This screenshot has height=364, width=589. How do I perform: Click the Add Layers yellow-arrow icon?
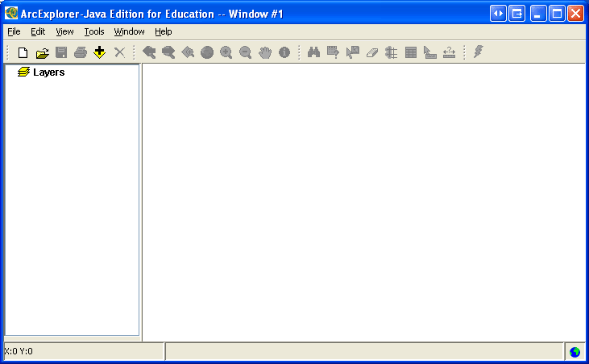(x=100, y=52)
